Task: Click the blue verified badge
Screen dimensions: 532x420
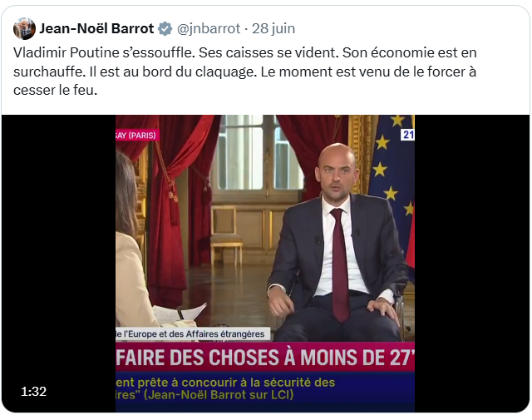Action: click(x=165, y=28)
